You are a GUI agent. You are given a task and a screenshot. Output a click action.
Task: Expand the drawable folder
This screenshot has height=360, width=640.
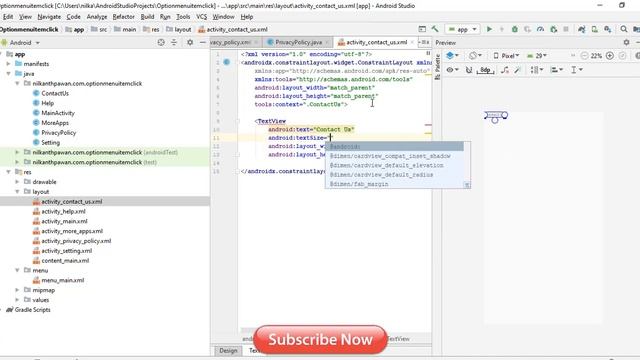point(17,182)
